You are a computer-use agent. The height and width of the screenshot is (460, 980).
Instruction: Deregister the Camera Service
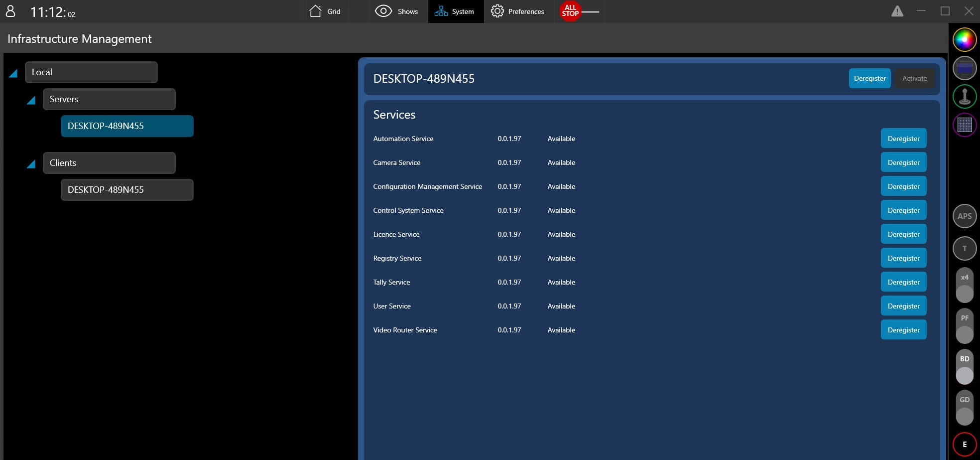tap(903, 162)
